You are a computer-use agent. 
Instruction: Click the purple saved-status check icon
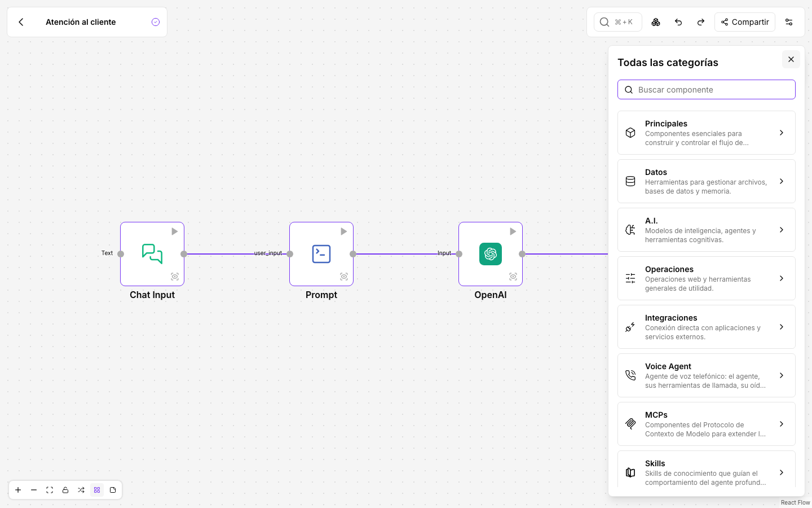(x=156, y=22)
